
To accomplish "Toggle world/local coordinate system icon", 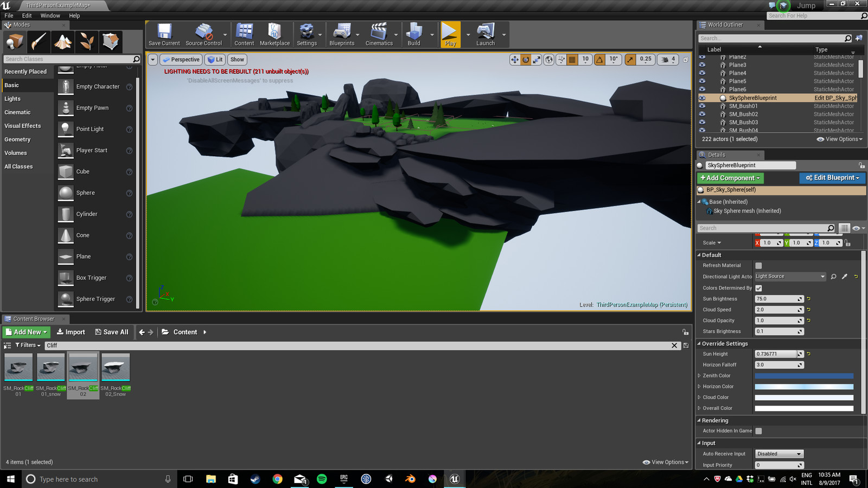I will pyautogui.click(x=549, y=60).
